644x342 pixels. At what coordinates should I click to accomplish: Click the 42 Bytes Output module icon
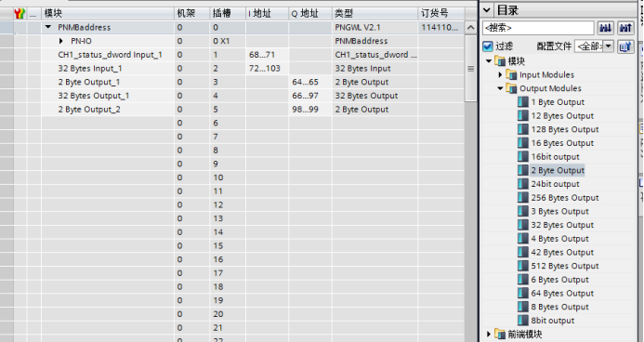tap(523, 252)
